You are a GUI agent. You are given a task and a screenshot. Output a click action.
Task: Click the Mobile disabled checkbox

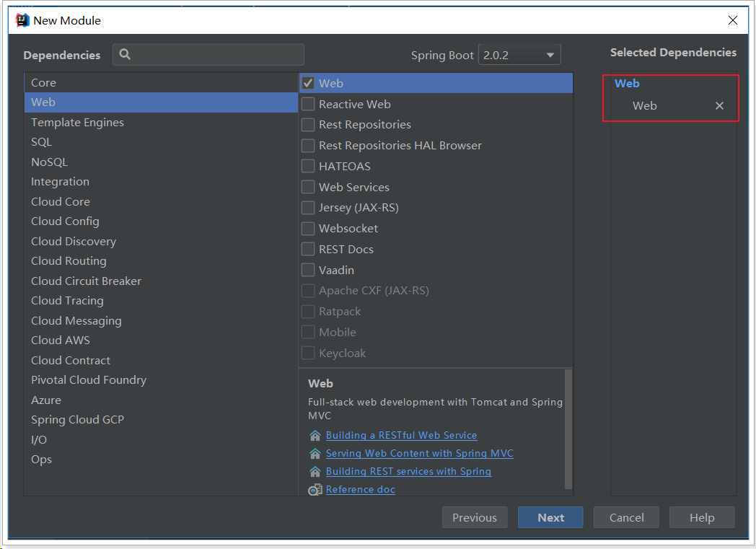tap(308, 332)
